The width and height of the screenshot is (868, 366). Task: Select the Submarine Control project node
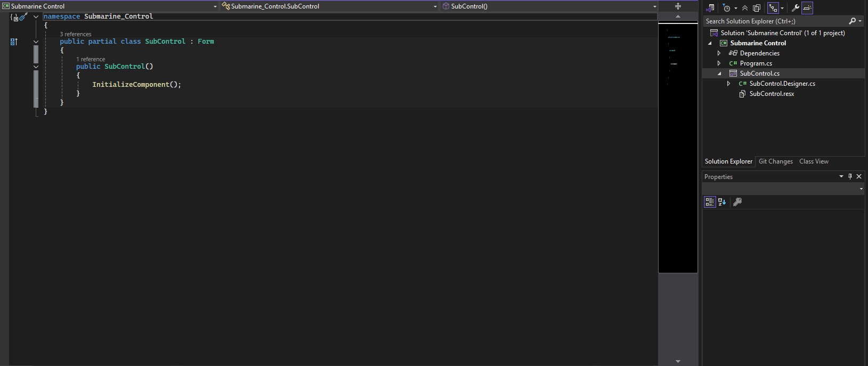[x=758, y=43]
